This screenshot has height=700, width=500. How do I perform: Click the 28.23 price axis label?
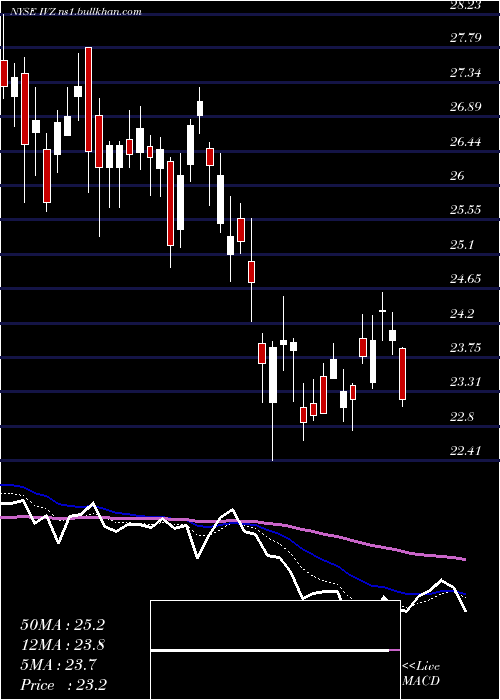(465, 4)
